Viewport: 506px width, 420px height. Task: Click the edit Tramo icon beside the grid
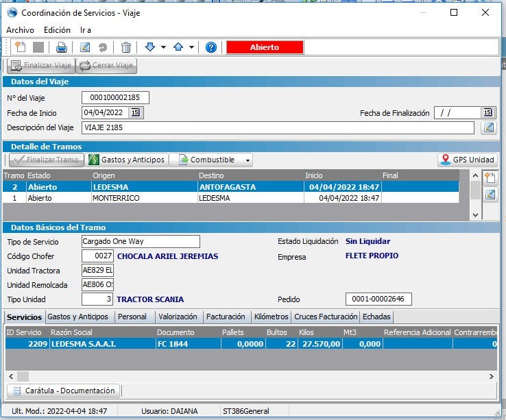[490, 194]
